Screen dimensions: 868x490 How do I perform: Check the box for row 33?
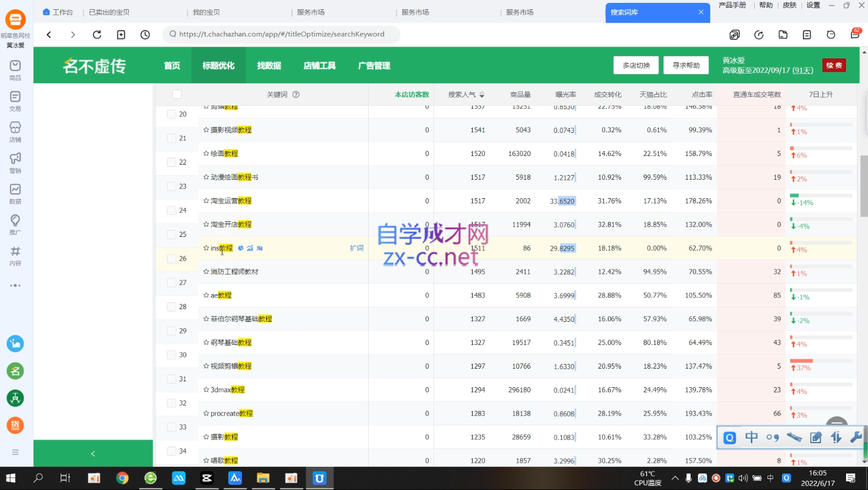172,427
